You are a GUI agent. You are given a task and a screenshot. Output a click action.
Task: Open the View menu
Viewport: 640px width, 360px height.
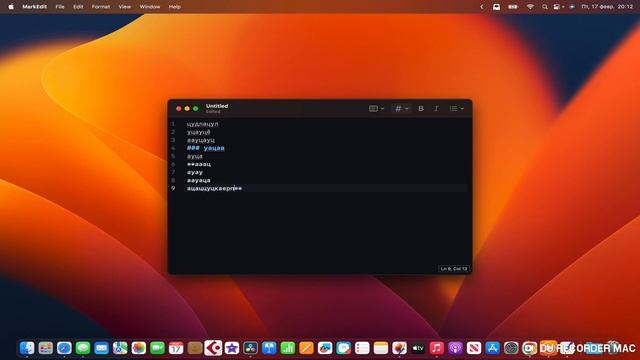124,7
